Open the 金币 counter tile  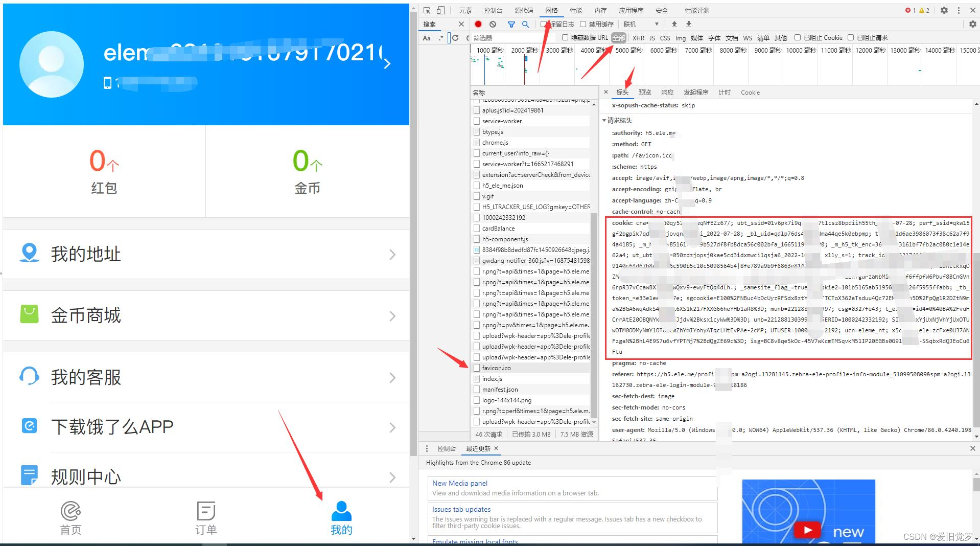pos(308,171)
